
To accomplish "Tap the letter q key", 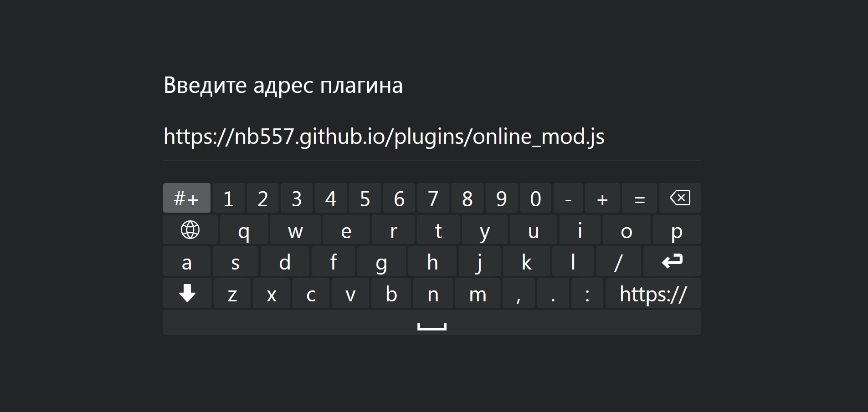I will click(x=244, y=230).
